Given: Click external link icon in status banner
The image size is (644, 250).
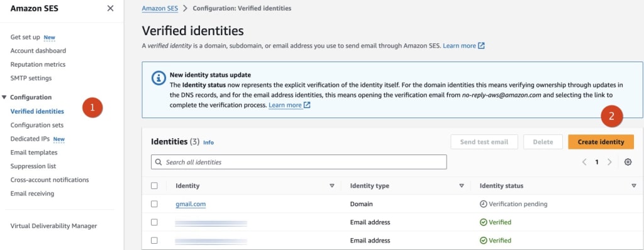Looking at the screenshot, I should tap(307, 105).
